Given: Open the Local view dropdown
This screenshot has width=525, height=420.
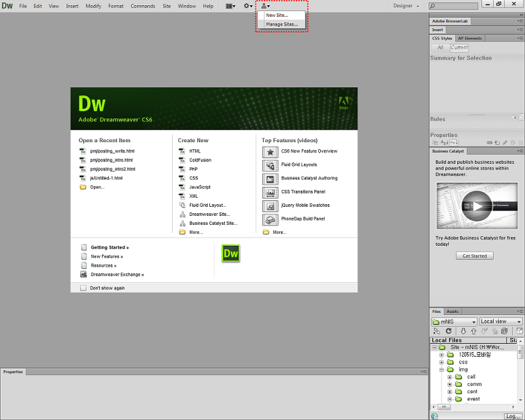Looking at the screenshot, I should click(x=501, y=321).
